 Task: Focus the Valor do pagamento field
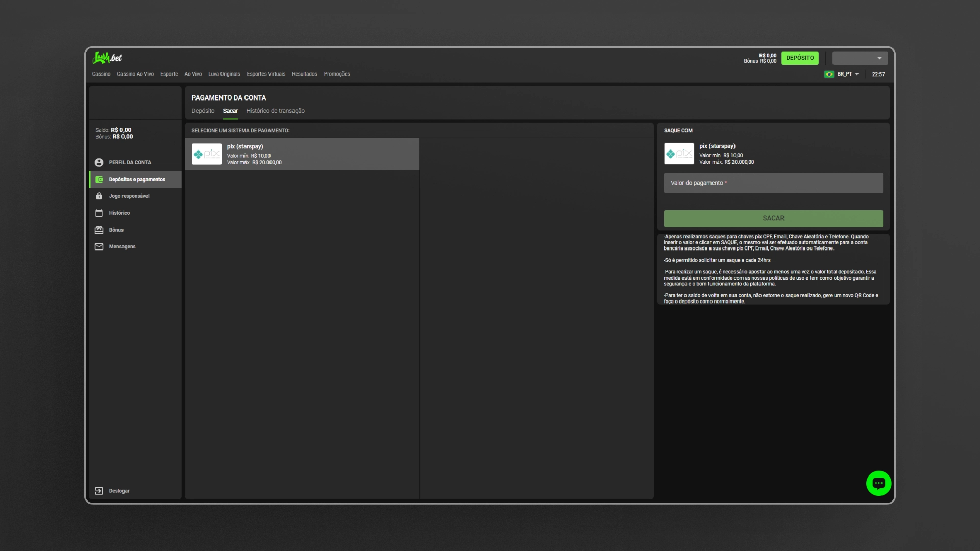pos(773,183)
